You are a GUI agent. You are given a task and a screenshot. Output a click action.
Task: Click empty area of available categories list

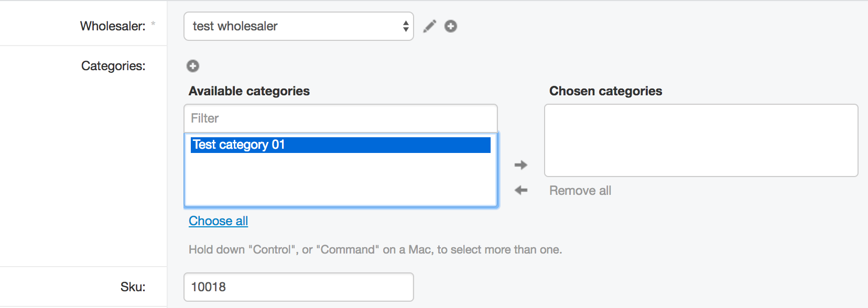coord(341,179)
